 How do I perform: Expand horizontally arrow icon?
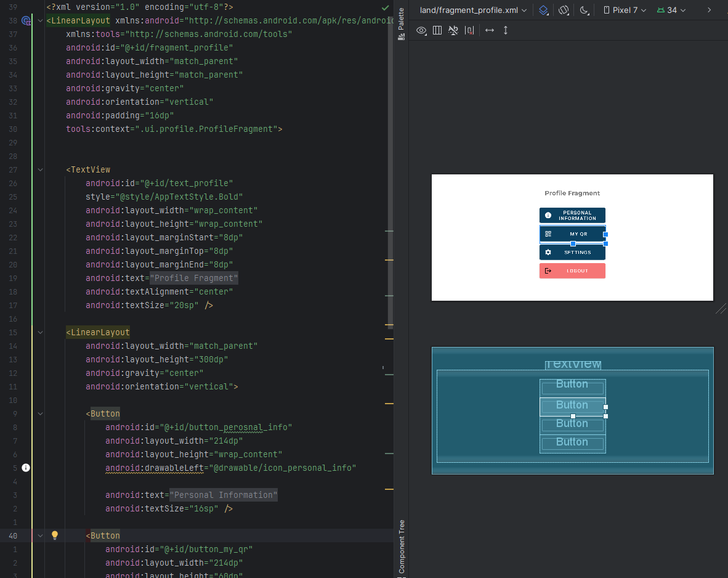[x=490, y=31]
